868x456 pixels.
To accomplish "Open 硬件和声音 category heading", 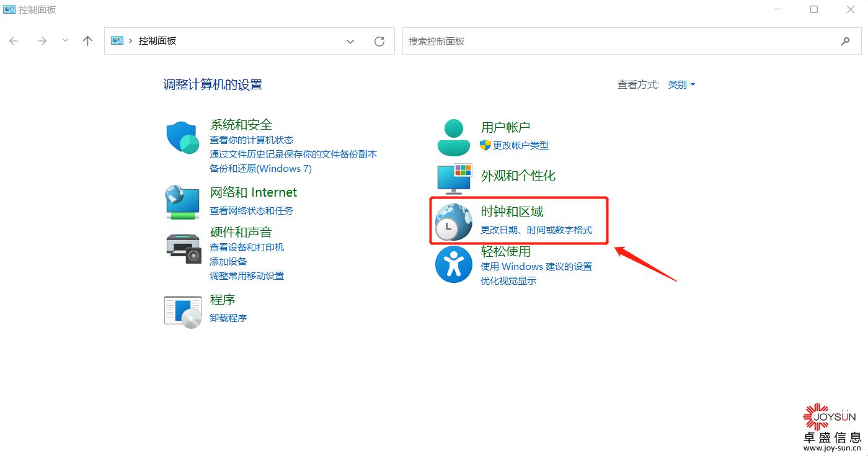I will (x=241, y=232).
